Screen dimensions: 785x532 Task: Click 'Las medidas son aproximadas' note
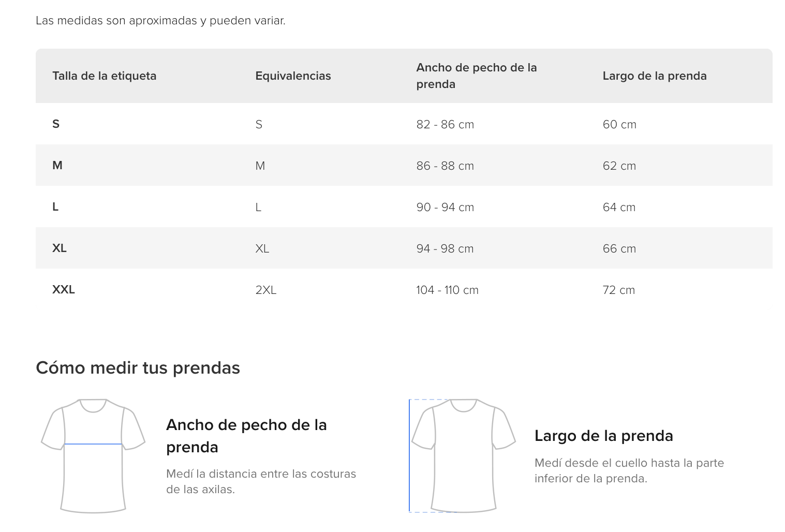point(160,21)
